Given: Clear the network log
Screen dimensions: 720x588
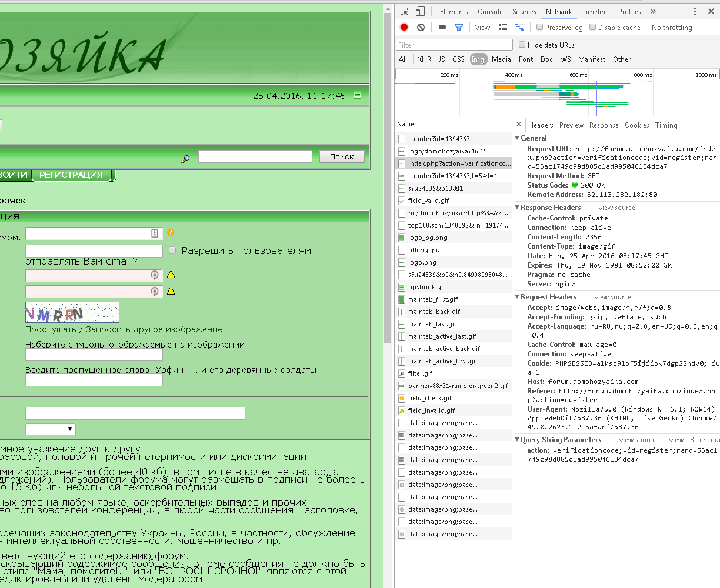Looking at the screenshot, I should tap(421, 27).
